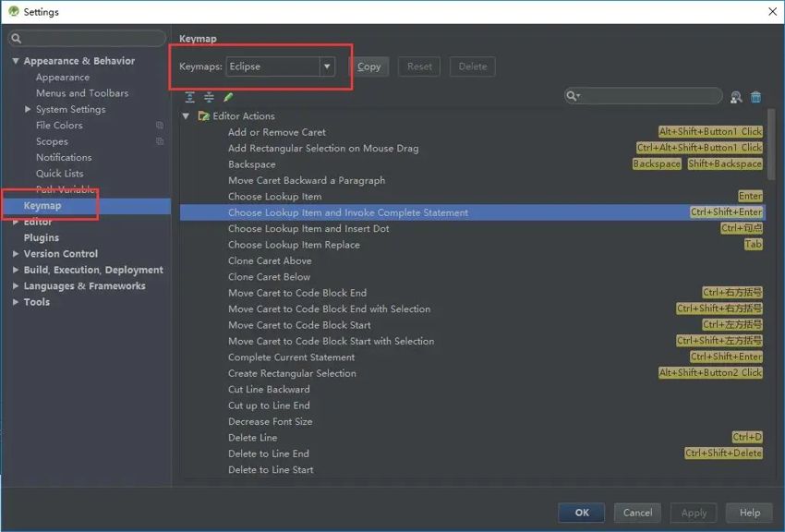The image size is (785, 532).
Task: Expand the Editor settings section
Action: click(16, 222)
